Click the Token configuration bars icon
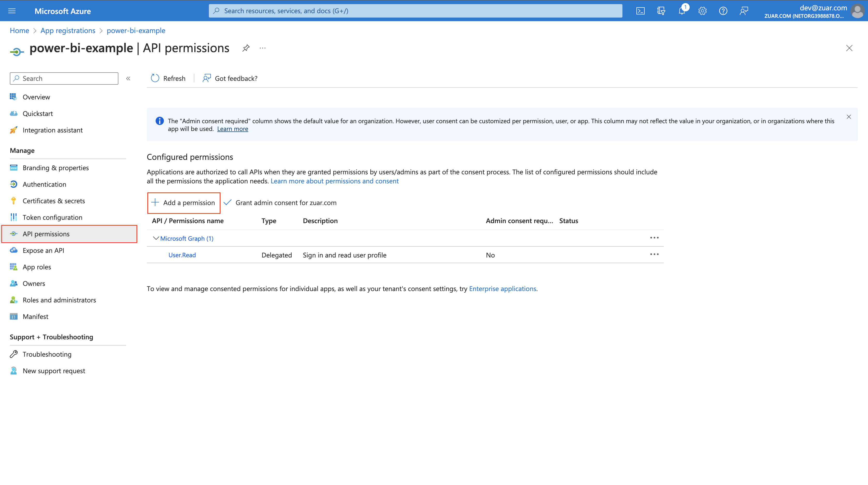868x485 pixels. tap(13, 217)
